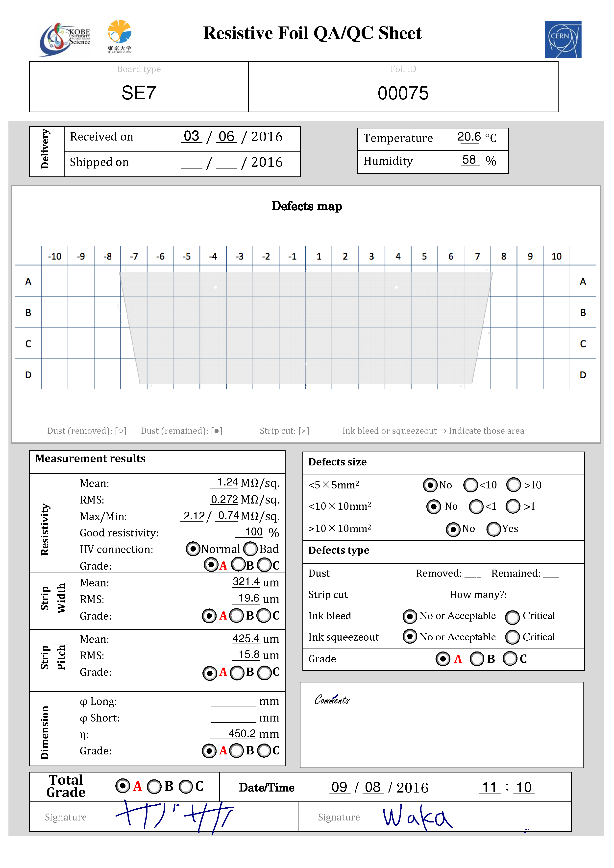Select Ink squeezeout No or Acceptable
614x868 pixels.
tap(410, 636)
